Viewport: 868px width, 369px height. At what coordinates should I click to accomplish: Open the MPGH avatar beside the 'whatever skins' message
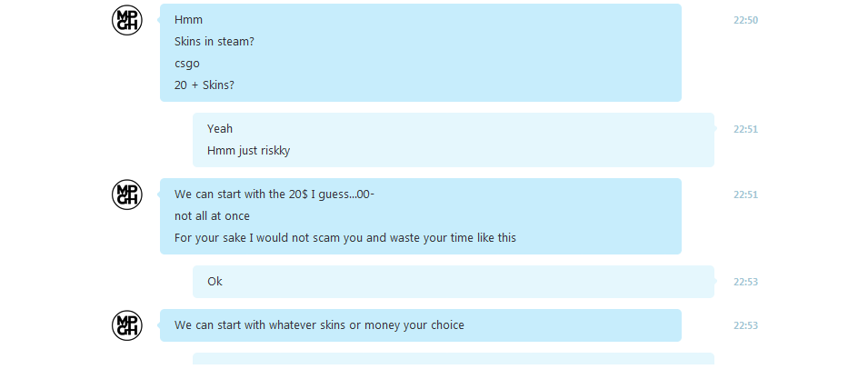click(127, 325)
